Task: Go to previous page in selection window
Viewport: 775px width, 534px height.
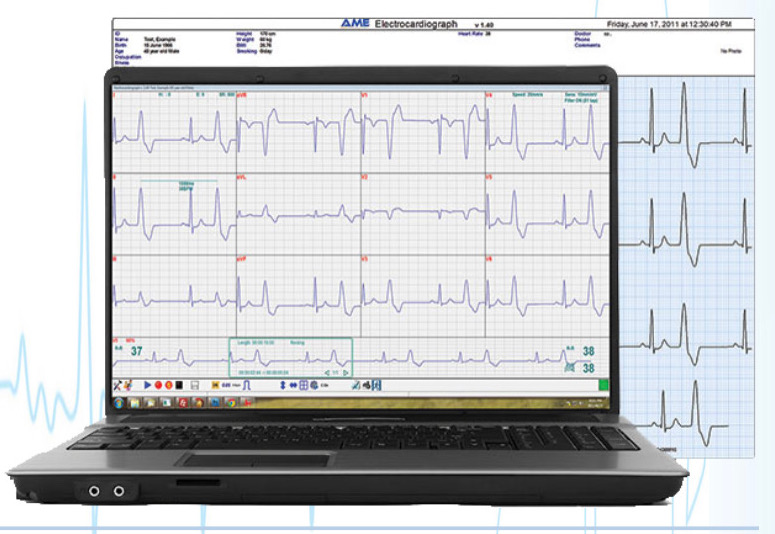Action: click(x=327, y=372)
